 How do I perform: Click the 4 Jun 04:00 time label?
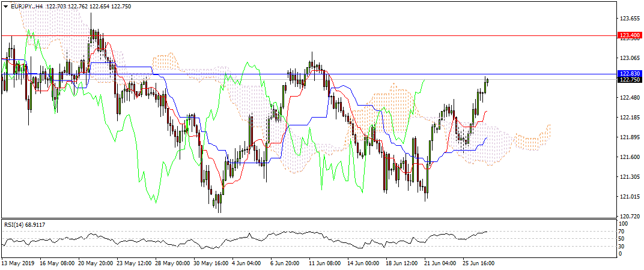pyautogui.click(x=245, y=263)
